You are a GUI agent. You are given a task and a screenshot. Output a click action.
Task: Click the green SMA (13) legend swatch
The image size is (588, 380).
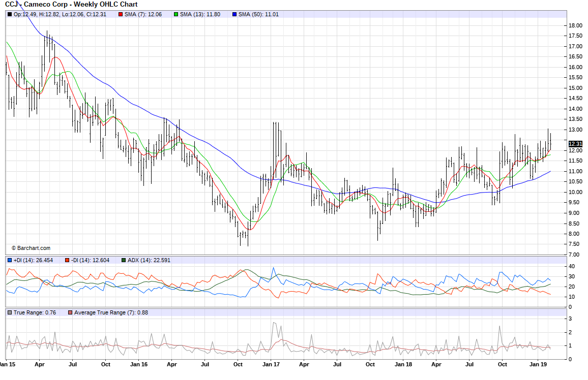[176, 14]
